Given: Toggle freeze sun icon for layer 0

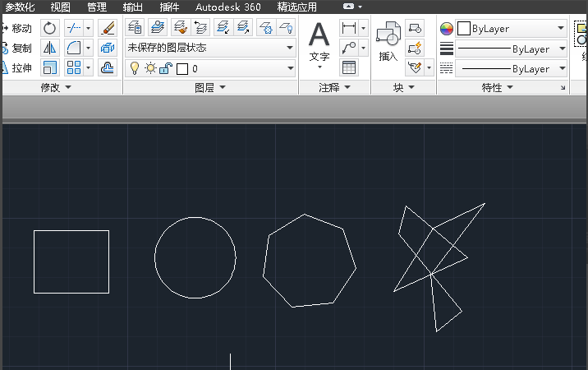Looking at the screenshot, I should pyautogui.click(x=149, y=69).
